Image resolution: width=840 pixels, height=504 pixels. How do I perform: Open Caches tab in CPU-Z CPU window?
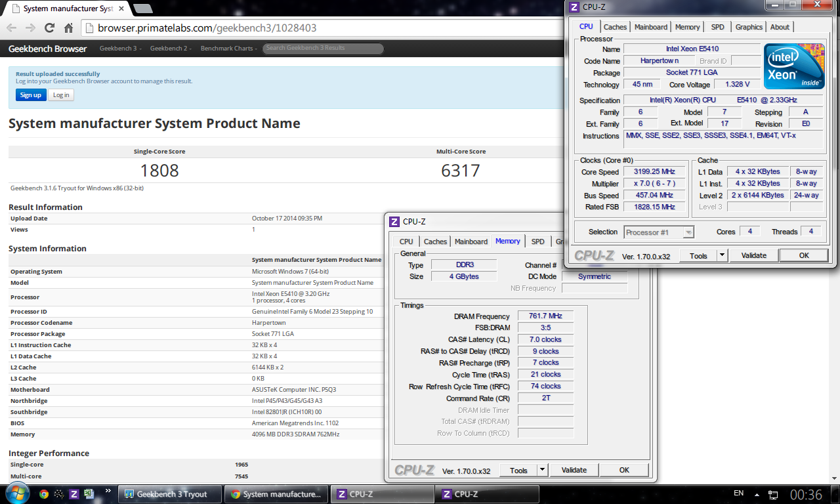615,27
